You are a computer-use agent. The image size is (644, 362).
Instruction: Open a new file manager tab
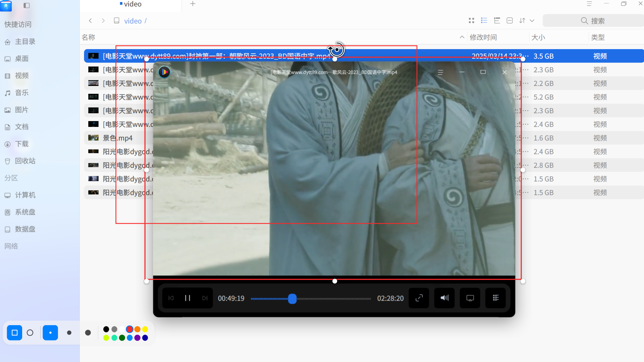pyautogui.click(x=193, y=4)
